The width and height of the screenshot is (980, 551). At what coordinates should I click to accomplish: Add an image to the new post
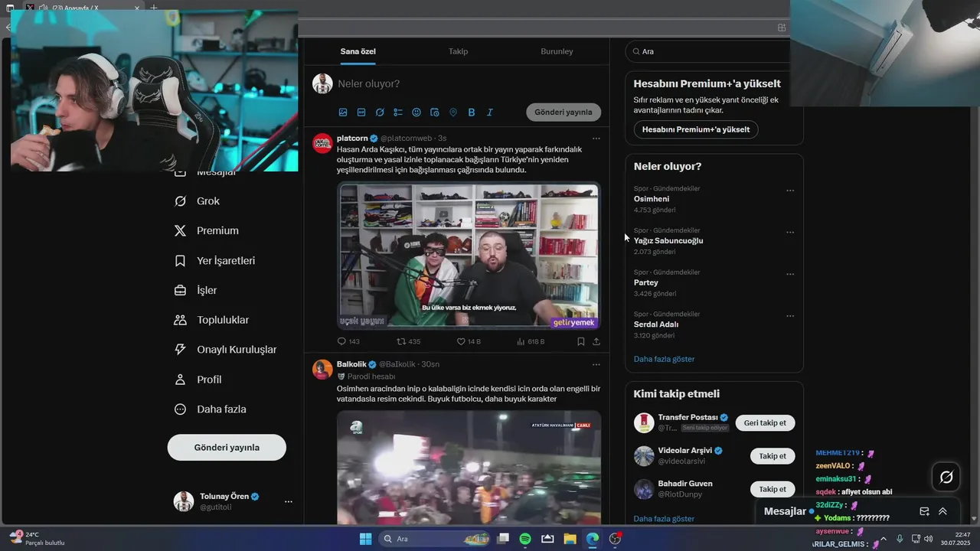(343, 112)
